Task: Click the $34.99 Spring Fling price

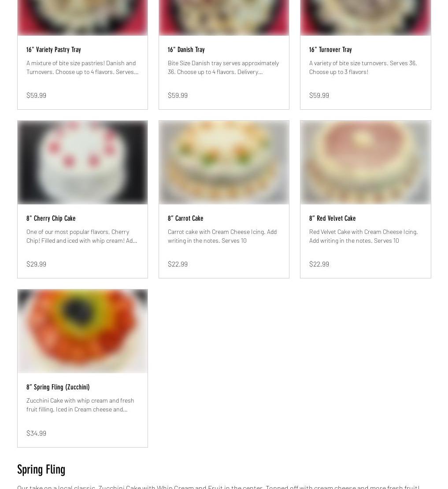Action: [37, 433]
